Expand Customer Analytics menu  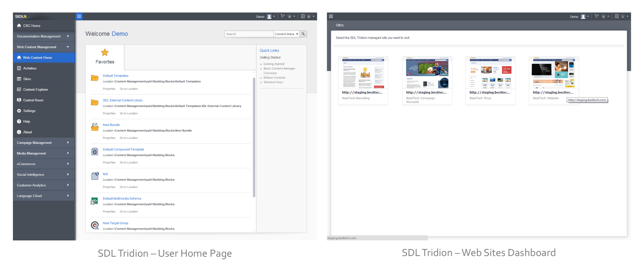tap(44, 185)
